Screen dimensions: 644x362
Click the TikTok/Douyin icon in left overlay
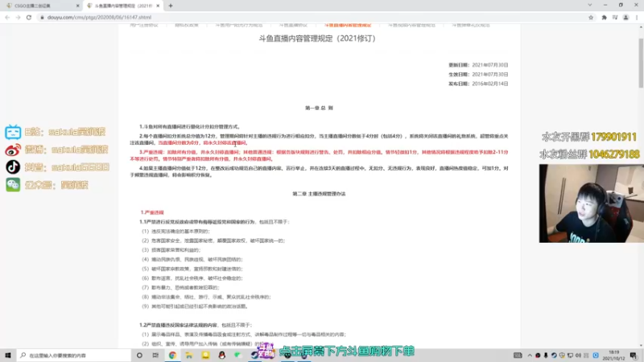(x=13, y=167)
